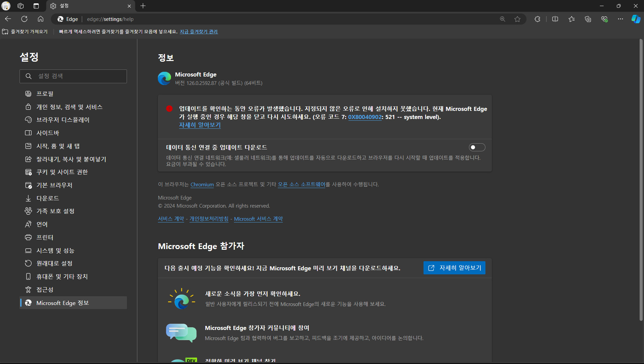
Task: Click the address bar URL edge://settings/help
Action: click(110, 19)
